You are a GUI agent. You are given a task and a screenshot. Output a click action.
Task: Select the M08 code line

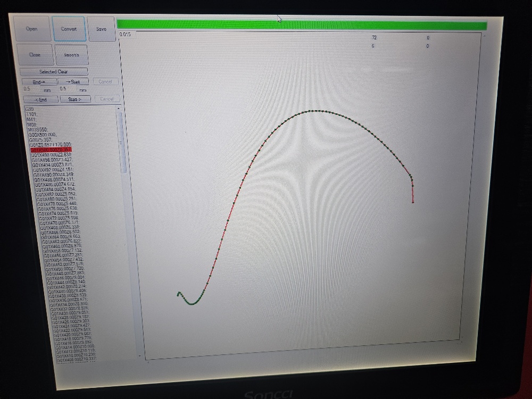click(32, 124)
